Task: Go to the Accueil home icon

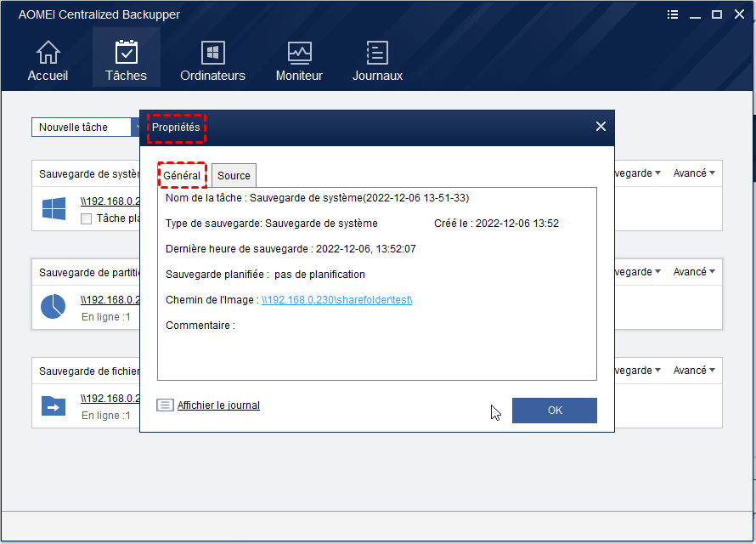Action: [48, 52]
